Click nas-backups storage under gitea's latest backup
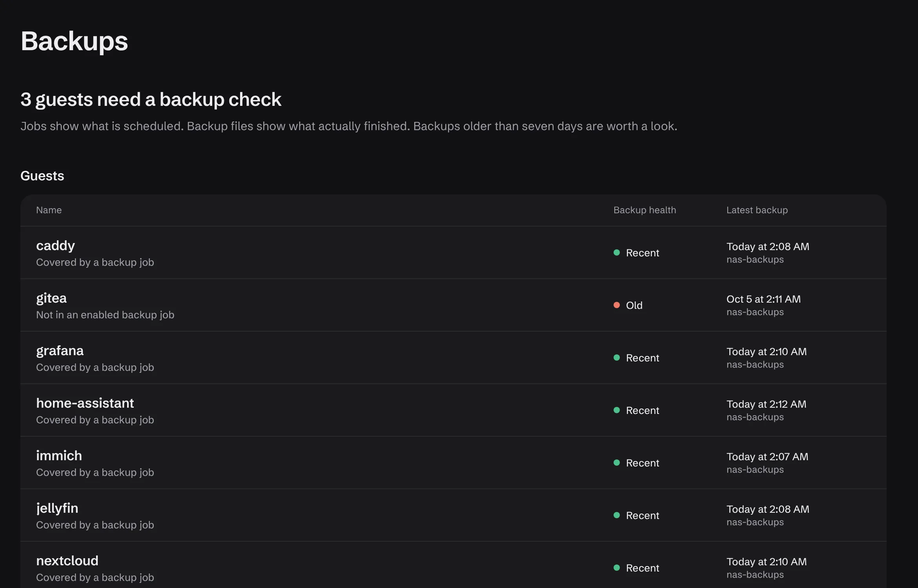Screen dimensions: 918x588 tap(755, 312)
